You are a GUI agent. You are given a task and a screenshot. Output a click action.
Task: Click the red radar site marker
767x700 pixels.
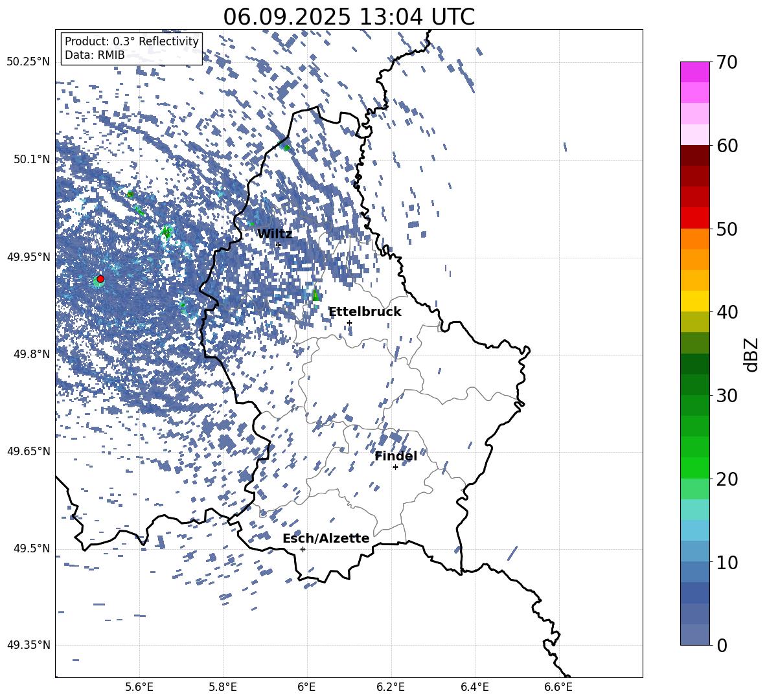(100, 279)
